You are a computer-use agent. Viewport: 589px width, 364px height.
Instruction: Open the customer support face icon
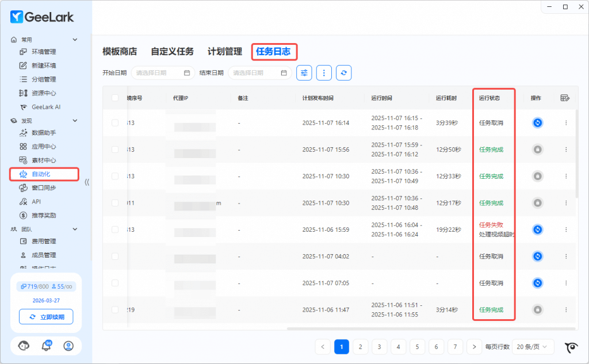pyautogui.click(x=24, y=346)
